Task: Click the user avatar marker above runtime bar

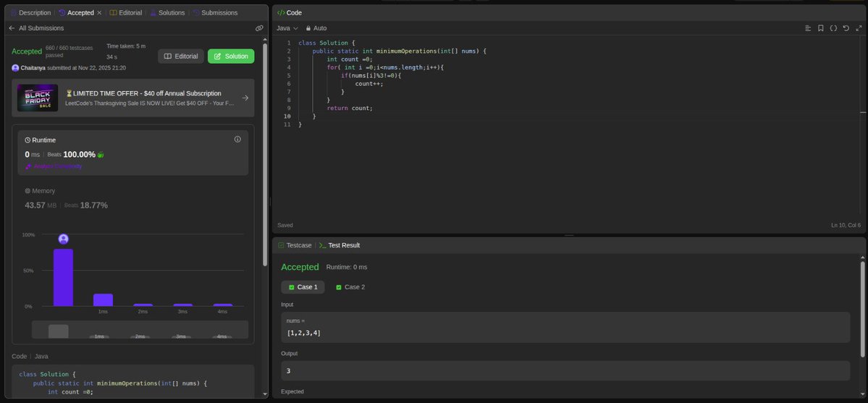Action: pos(63,239)
